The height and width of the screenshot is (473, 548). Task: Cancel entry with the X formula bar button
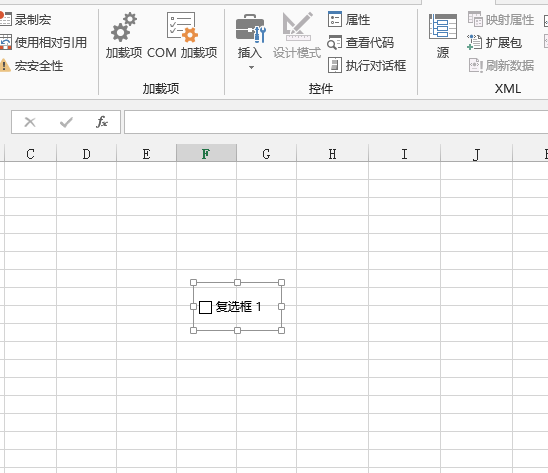coord(30,122)
